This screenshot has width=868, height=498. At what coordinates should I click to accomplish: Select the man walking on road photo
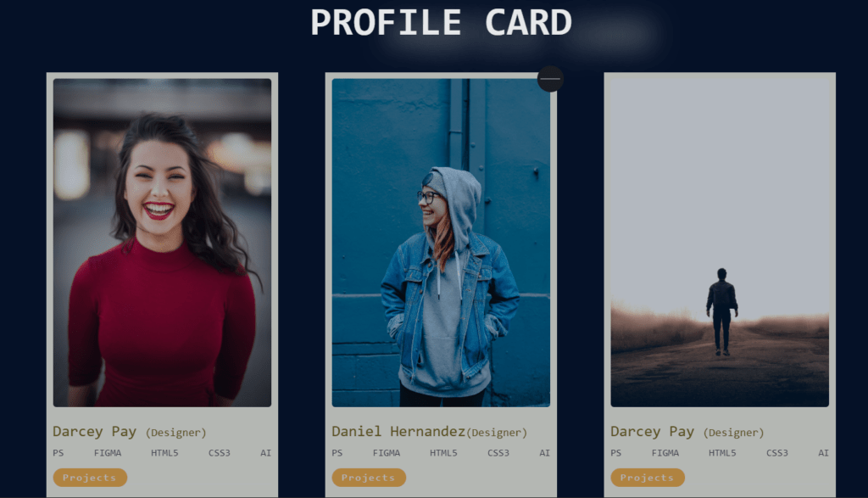pos(720,243)
